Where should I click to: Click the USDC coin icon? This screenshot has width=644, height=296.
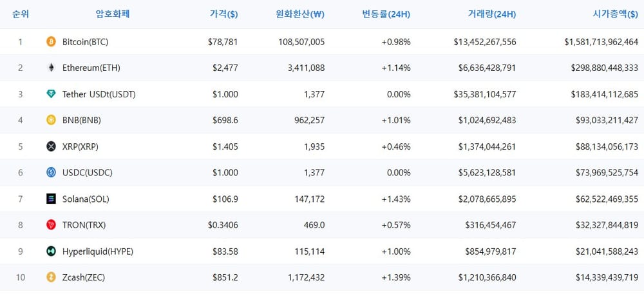click(51, 173)
